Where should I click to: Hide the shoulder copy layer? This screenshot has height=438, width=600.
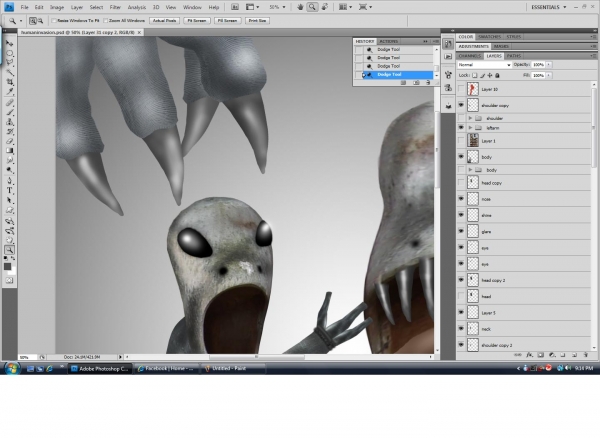point(461,105)
